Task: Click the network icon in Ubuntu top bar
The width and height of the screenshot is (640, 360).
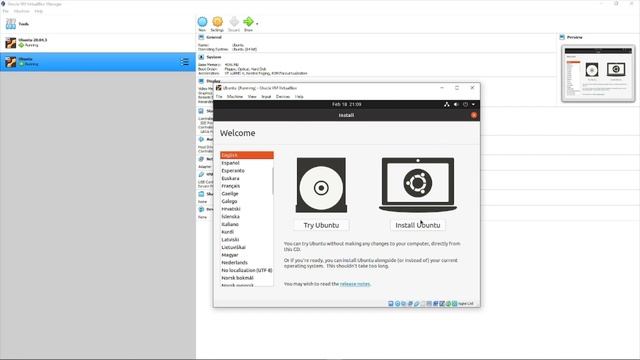Action: (447, 104)
